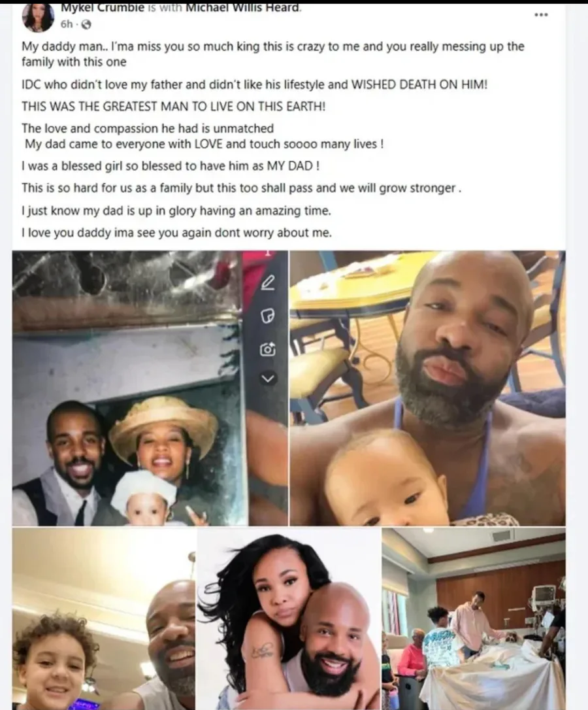Click the line 'This is so hard for us'
This screenshot has width=588, height=710.
(241, 188)
